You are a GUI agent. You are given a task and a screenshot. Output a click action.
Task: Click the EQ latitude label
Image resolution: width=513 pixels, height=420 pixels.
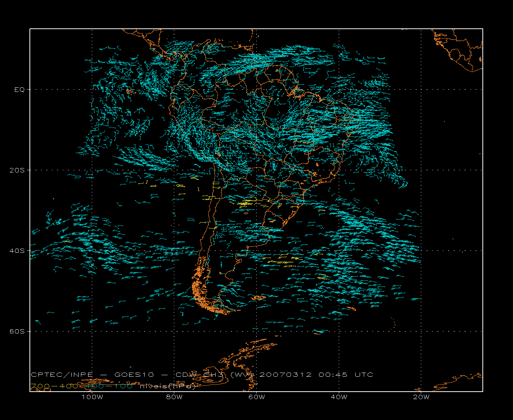tap(19, 90)
